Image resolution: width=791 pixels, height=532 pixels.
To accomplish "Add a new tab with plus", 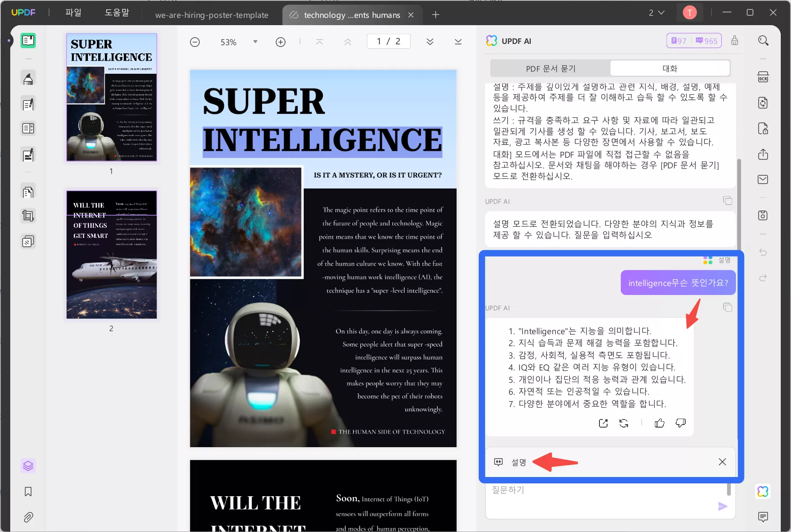I will [436, 15].
